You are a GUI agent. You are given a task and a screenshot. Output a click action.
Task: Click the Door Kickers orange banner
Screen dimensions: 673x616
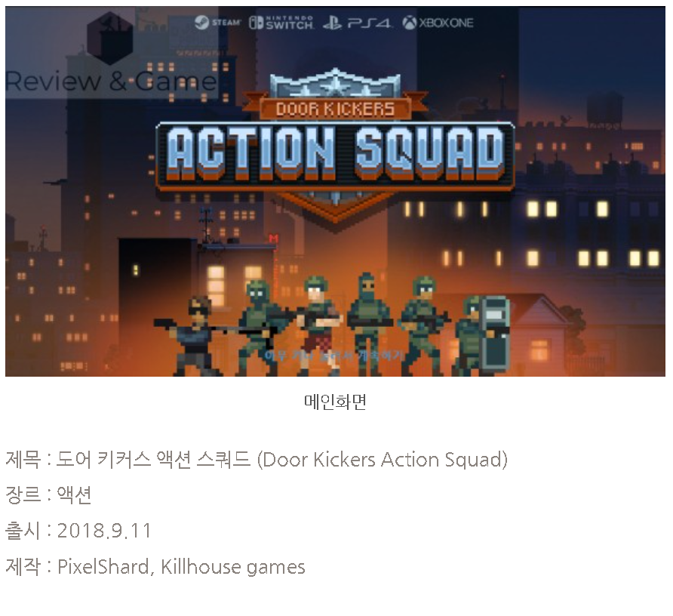pyautogui.click(x=335, y=108)
